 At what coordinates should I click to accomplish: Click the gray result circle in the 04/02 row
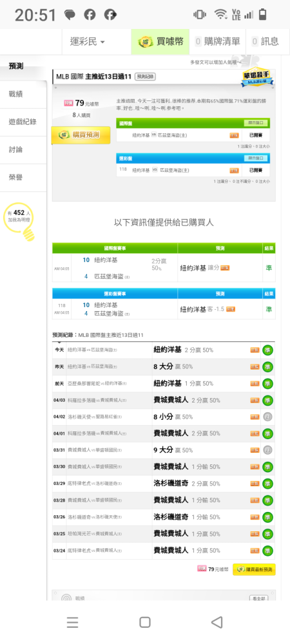point(268,417)
